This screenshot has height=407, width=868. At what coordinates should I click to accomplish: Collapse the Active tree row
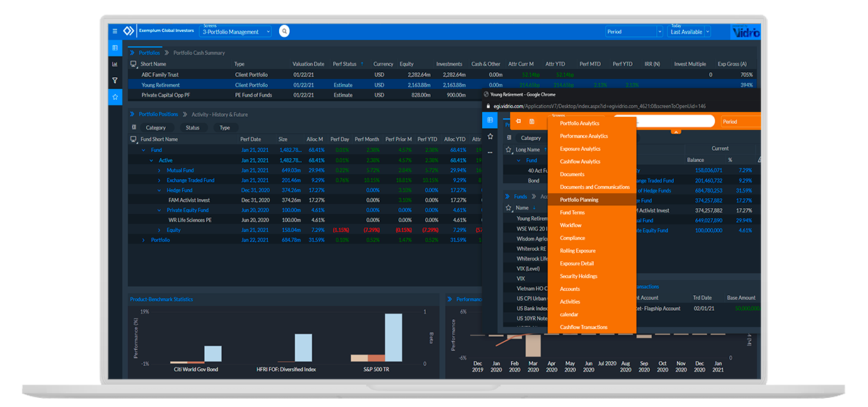[151, 160]
